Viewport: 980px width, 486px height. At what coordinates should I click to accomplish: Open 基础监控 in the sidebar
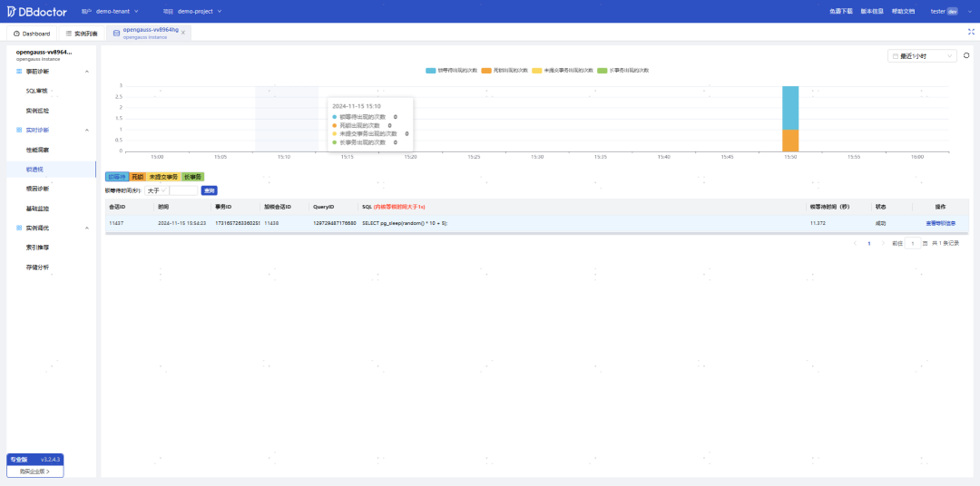(37, 209)
